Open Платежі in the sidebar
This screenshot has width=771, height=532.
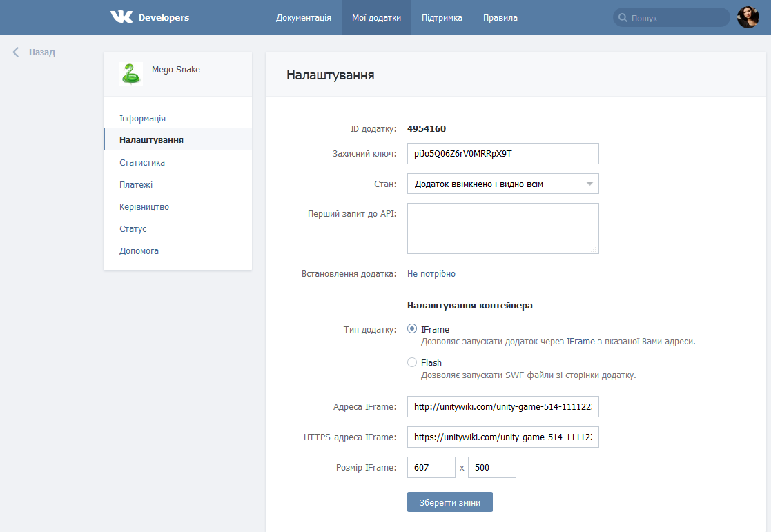136,185
